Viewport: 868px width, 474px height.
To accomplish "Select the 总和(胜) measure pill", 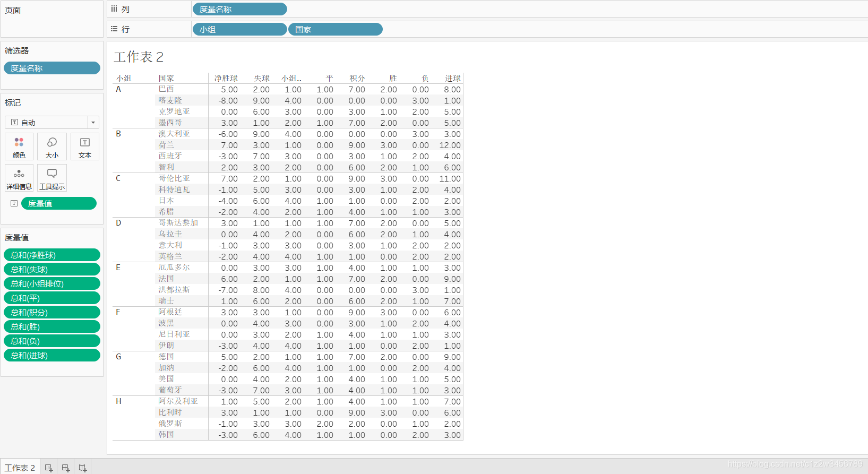I will [x=52, y=326].
